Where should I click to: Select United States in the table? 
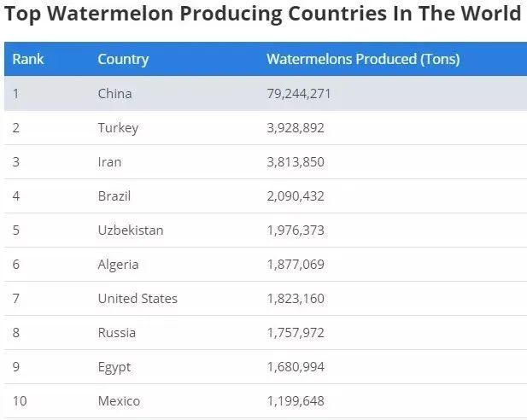coord(138,299)
